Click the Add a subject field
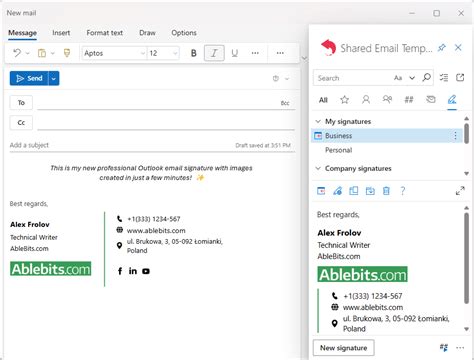The height and width of the screenshot is (360, 474). pyautogui.click(x=120, y=145)
